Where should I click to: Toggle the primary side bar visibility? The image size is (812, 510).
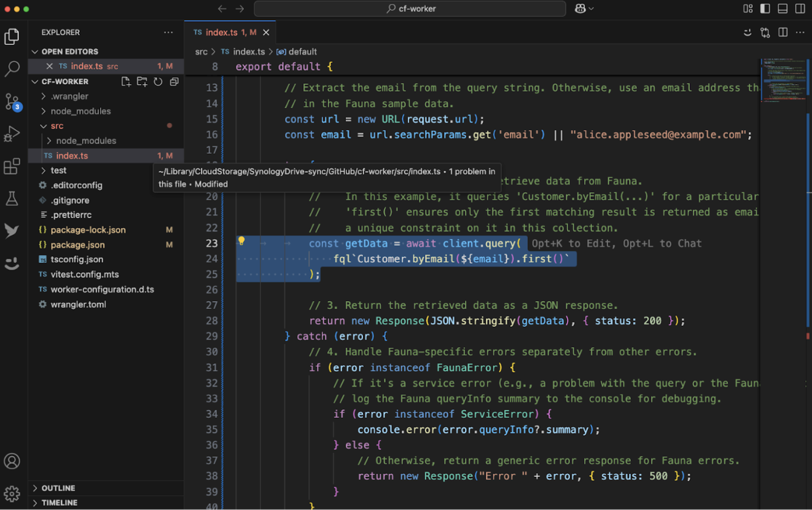(765, 9)
